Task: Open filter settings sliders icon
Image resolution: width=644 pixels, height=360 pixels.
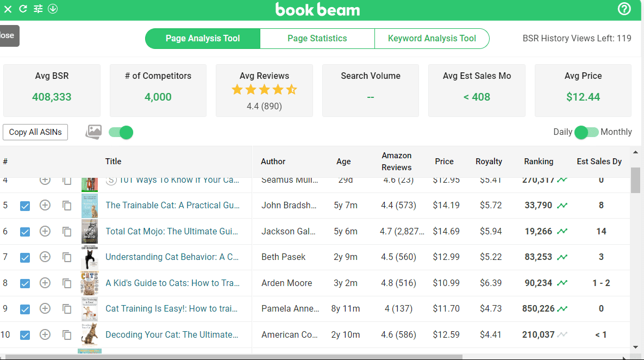Action: coord(38,9)
